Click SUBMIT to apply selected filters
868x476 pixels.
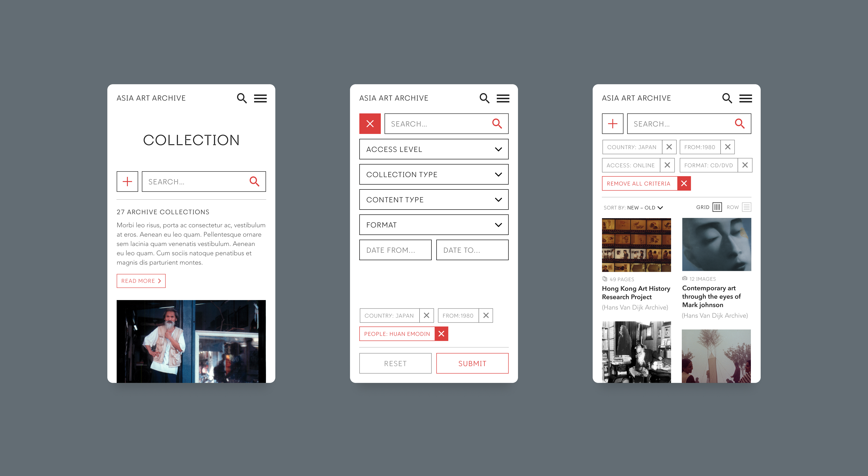click(472, 362)
